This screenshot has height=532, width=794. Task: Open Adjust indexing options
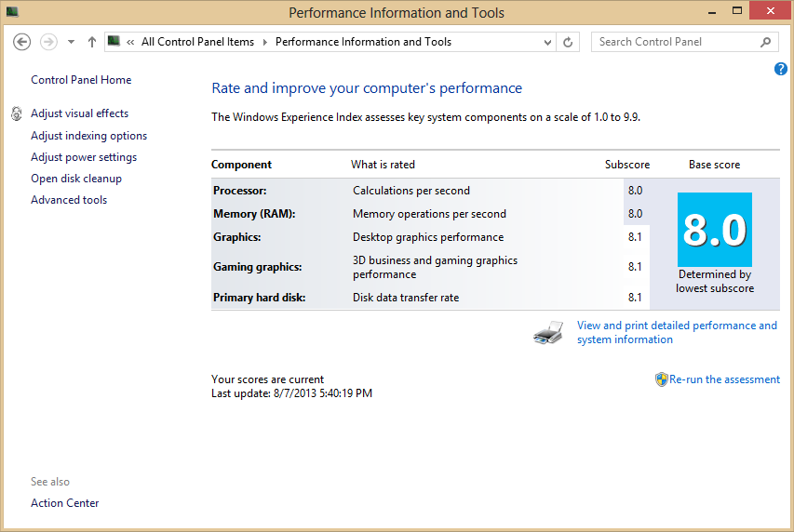click(x=88, y=136)
